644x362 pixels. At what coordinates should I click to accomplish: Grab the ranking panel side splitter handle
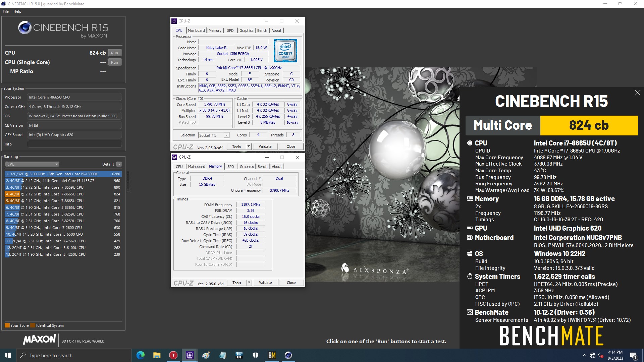tap(128, 181)
